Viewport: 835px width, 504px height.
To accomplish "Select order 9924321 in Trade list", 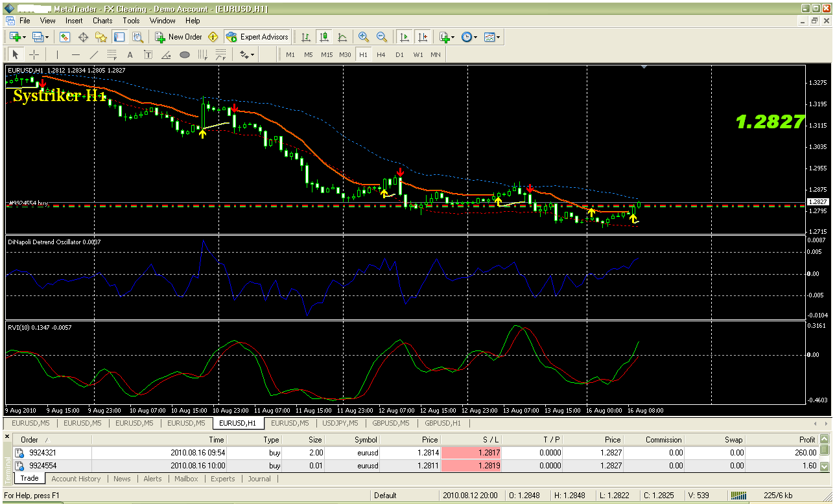I will tap(415, 453).
